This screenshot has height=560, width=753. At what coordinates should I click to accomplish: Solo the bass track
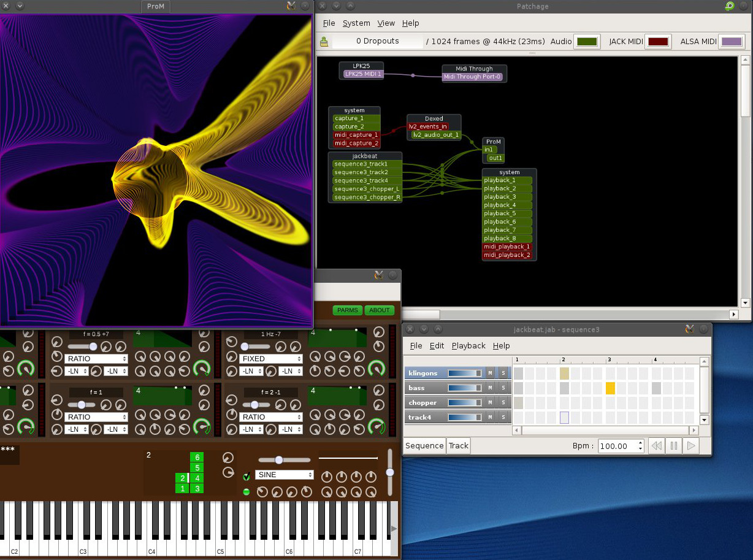point(503,388)
